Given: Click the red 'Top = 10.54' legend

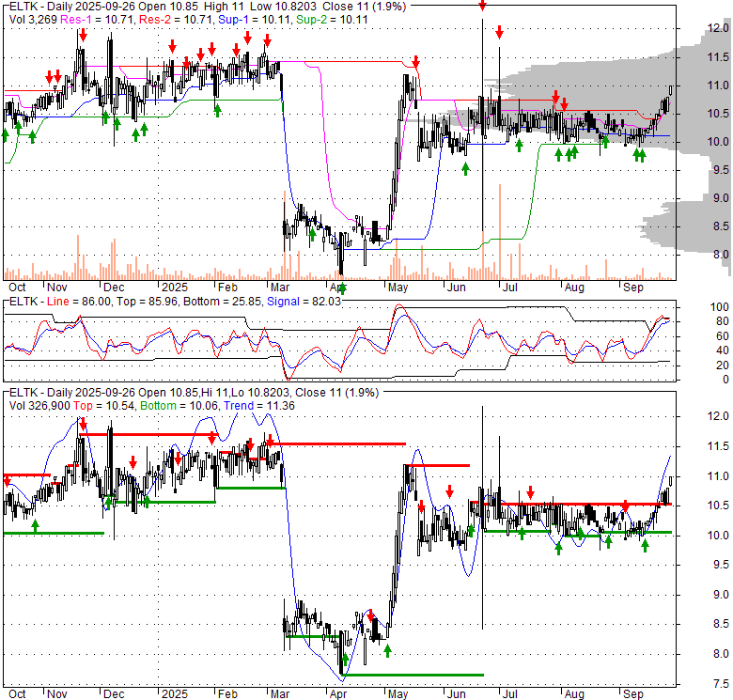Looking at the screenshot, I should pyautogui.click(x=104, y=406).
